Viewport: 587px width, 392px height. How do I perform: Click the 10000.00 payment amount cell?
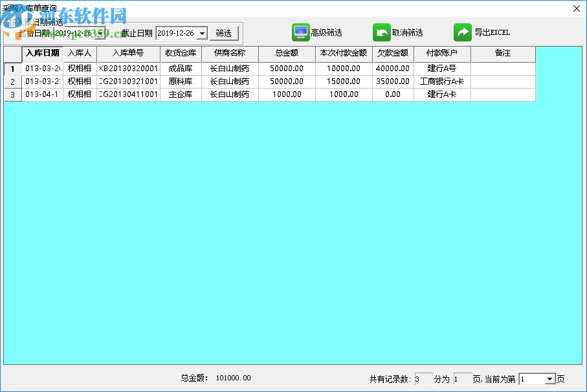click(344, 69)
